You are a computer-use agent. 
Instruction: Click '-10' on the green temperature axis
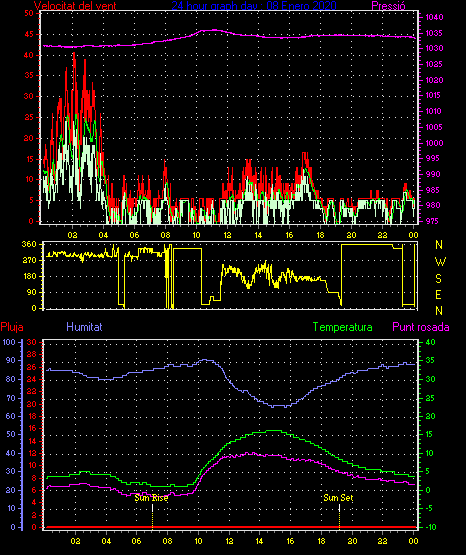[x=430, y=527]
